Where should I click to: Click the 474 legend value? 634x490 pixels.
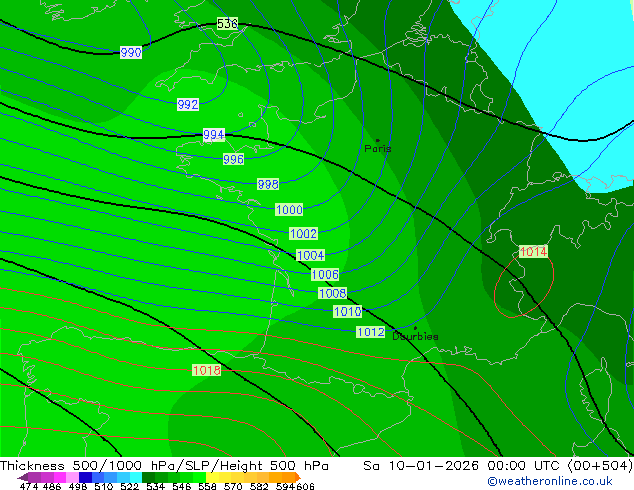click(x=29, y=486)
